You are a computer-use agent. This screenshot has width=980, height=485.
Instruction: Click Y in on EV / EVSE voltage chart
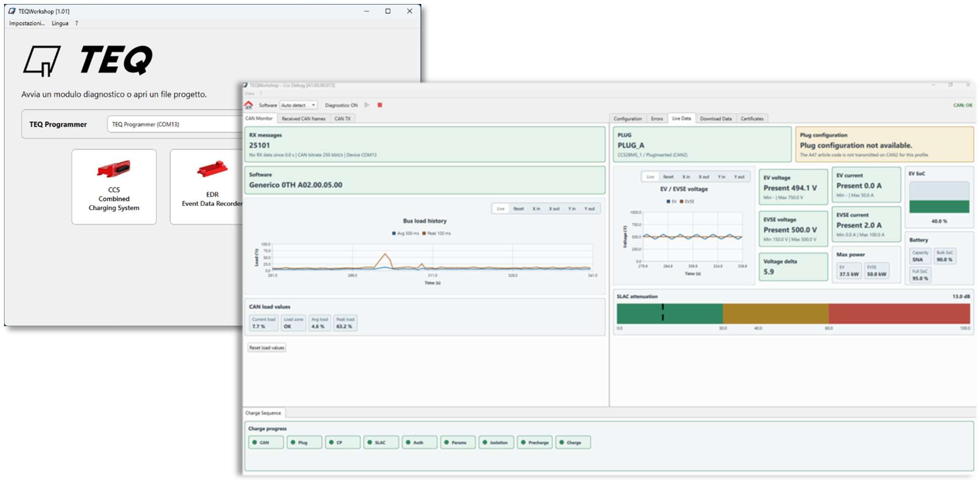click(x=722, y=177)
